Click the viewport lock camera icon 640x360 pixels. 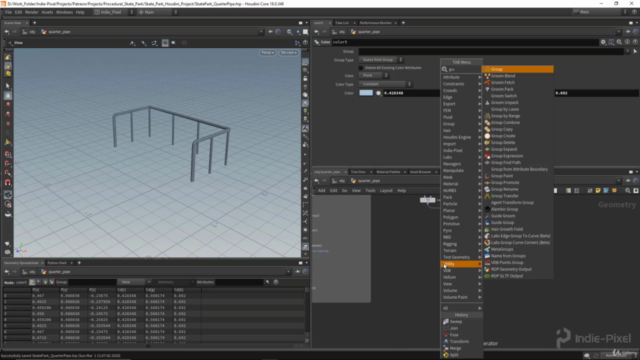pyautogui.click(x=305, y=78)
